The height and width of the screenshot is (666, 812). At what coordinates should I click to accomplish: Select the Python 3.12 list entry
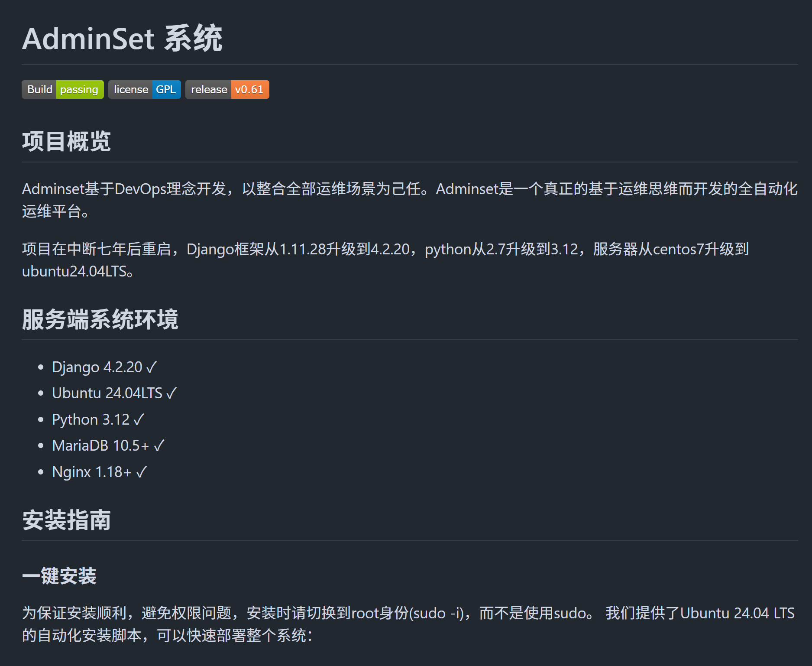pyautogui.click(x=98, y=419)
